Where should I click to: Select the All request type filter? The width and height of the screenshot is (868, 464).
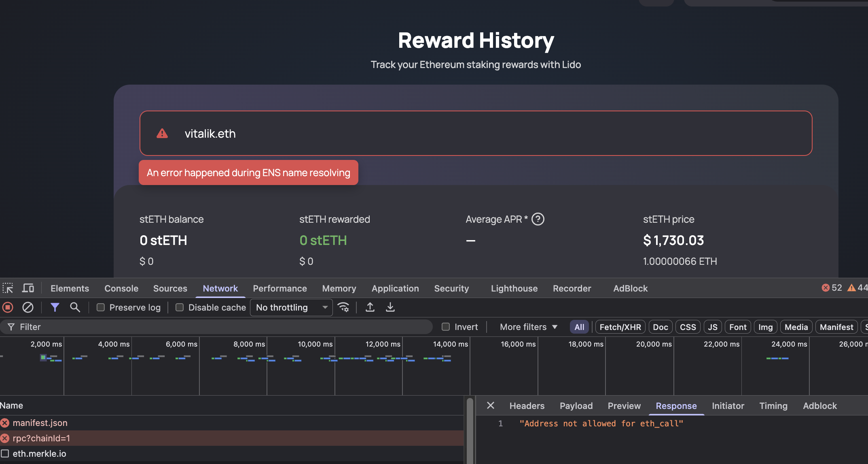tap(579, 327)
